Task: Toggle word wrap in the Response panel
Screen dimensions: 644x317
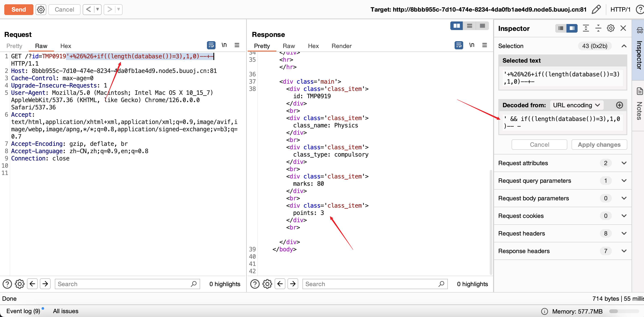Action: click(x=459, y=45)
